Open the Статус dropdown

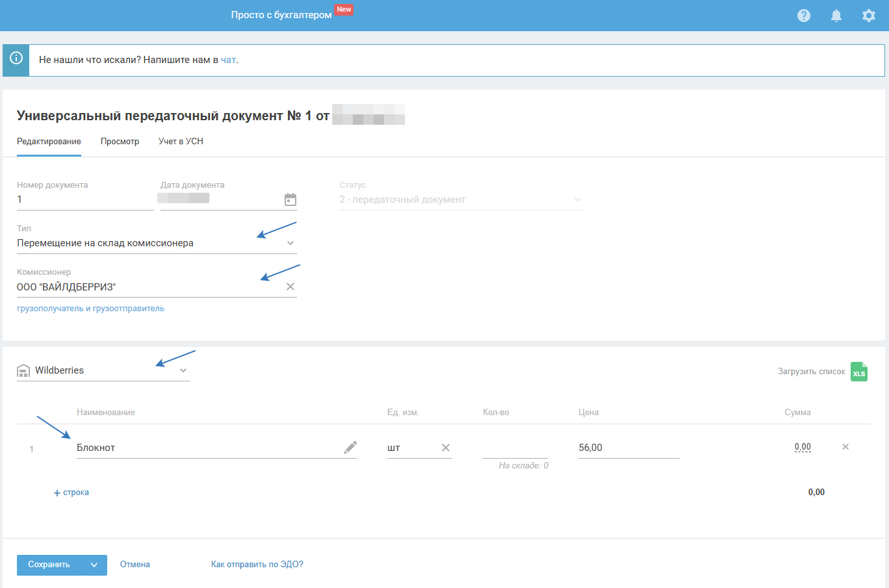click(x=461, y=199)
